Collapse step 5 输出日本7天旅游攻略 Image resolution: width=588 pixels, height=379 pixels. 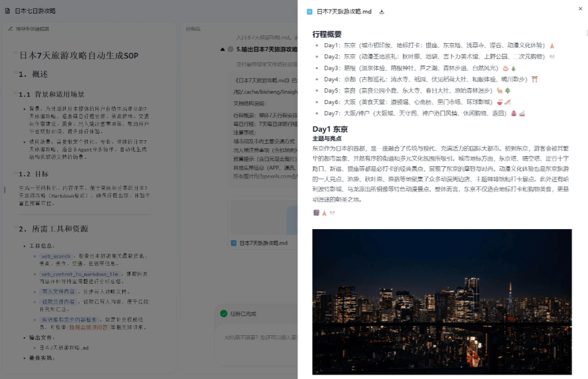223,49
